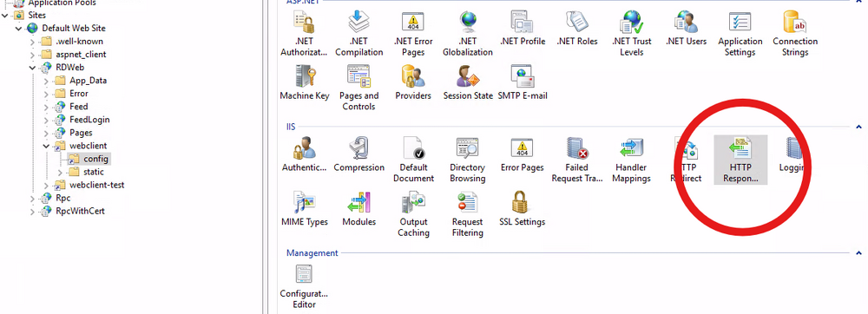868x314 pixels.
Task: Select the Feed application node
Action: pyautogui.click(x=79, y=107)
